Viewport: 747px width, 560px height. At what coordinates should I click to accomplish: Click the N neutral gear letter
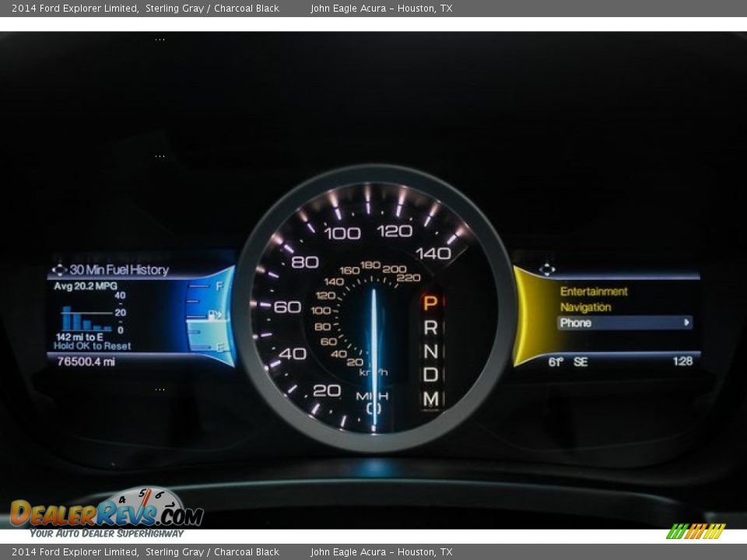click(430, 352)
